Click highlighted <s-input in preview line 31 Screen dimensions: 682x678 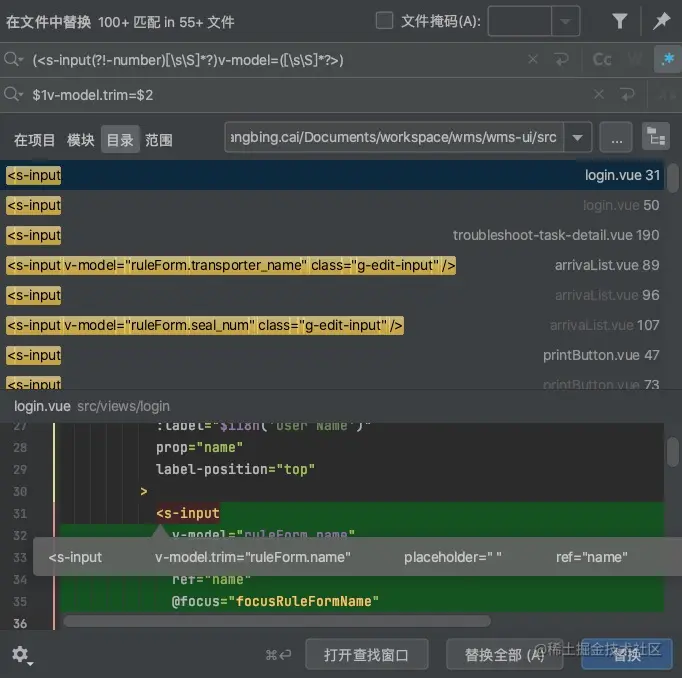188,513
